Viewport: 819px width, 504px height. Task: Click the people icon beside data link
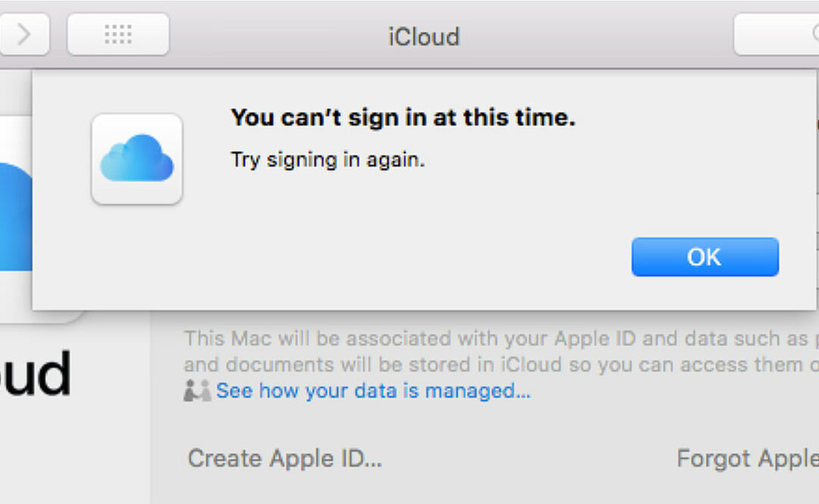[x=197, y=391]
